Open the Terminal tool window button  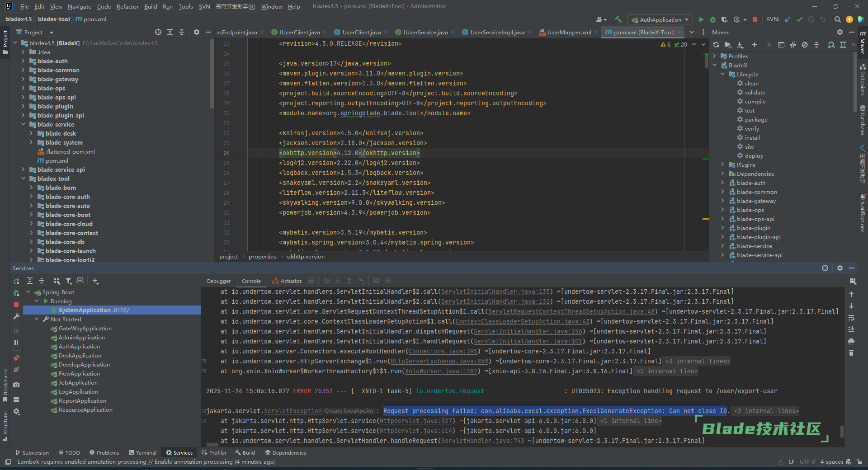click(142, 452)
